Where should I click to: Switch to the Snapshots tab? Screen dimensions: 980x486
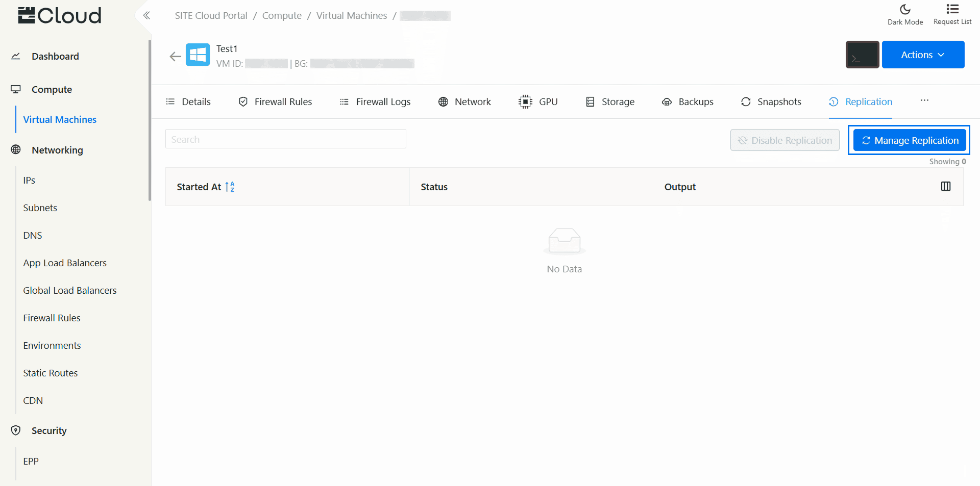771,102
